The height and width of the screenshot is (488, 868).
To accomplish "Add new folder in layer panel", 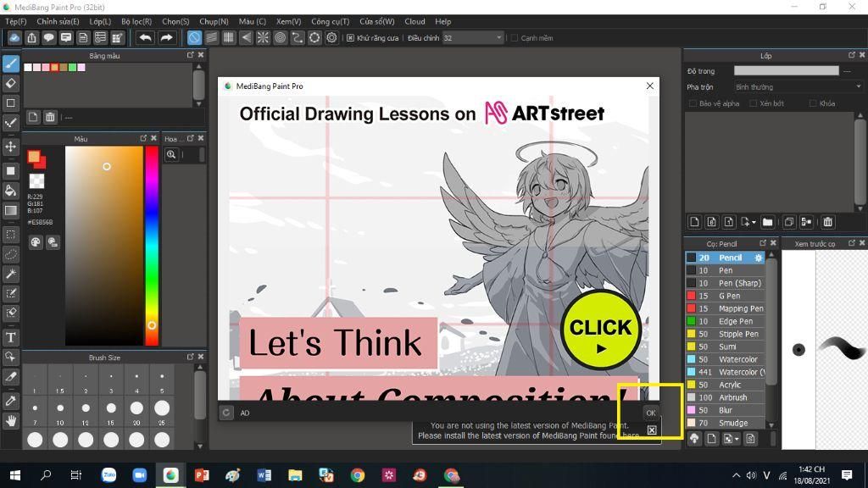I will pos(767,222).
